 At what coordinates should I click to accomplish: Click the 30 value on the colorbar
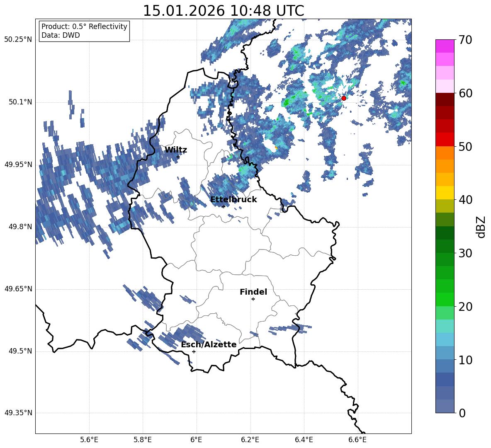point(465,253)
